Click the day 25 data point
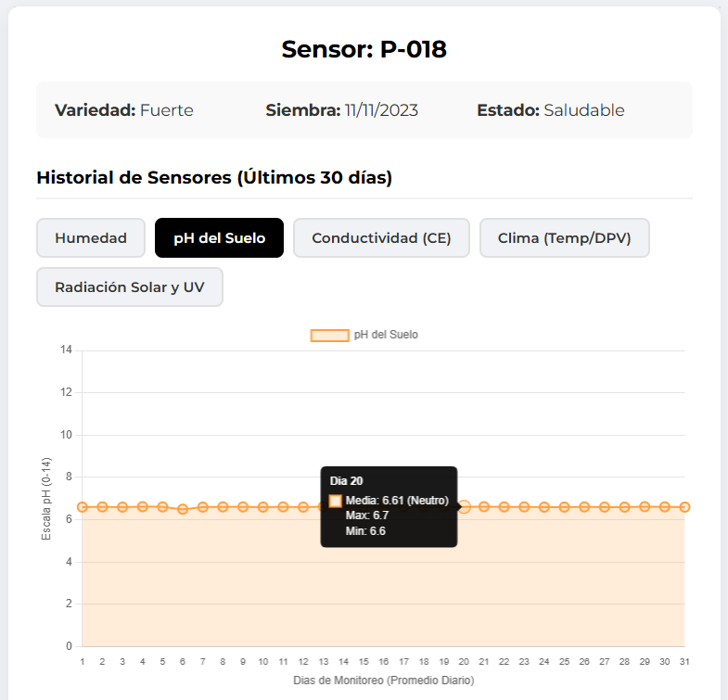 (564, 507)
